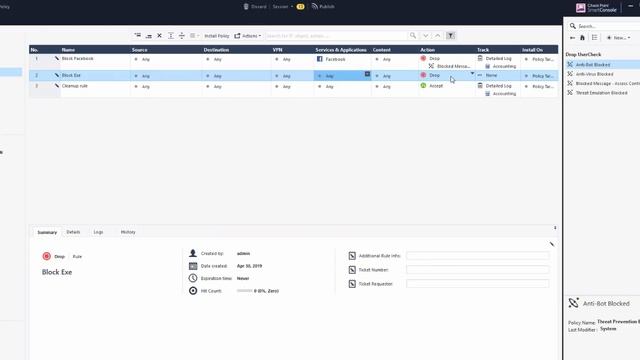Click the green Accept action in Cleanup rule

click(x=431, y=86)
